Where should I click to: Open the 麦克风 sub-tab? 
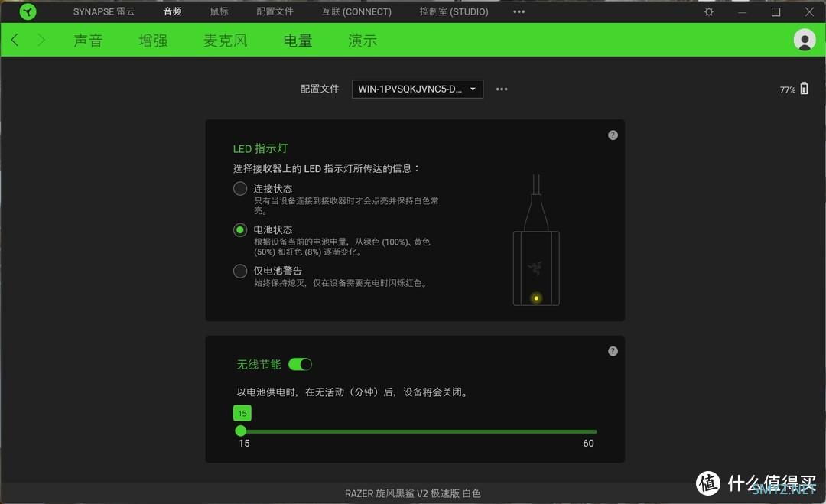pyautogui.click(x=226, y=40)
